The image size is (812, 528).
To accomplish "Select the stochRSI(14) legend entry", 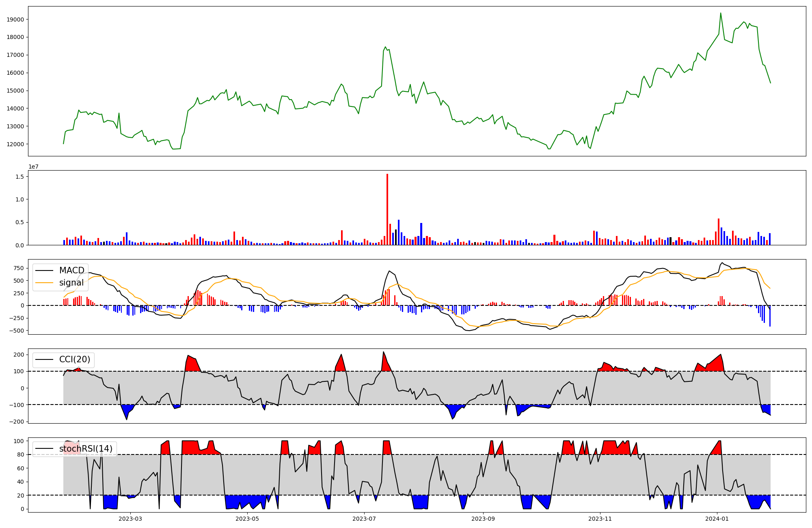I will click(x=86, y=449).
